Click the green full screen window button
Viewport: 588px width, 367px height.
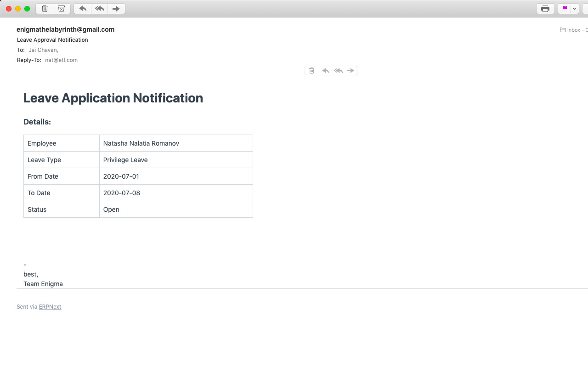[27, 9]
